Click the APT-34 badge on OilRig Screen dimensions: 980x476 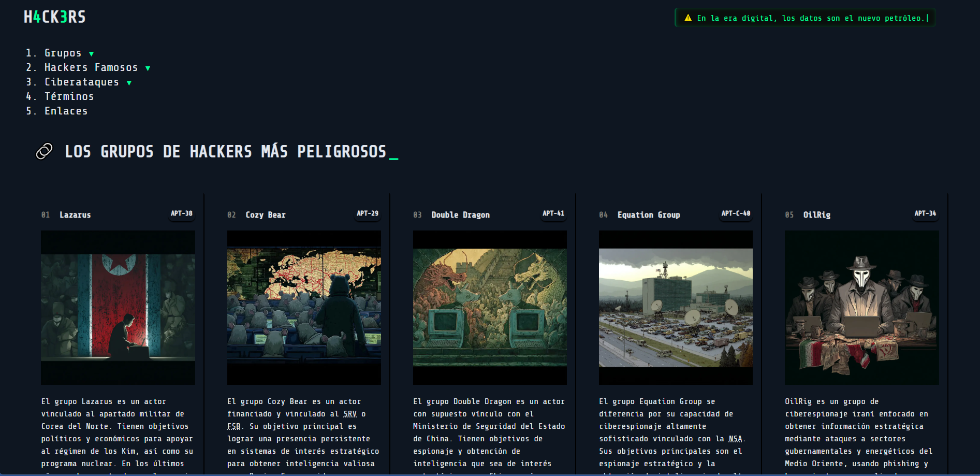pyautogui.click(x=925, y=213)
